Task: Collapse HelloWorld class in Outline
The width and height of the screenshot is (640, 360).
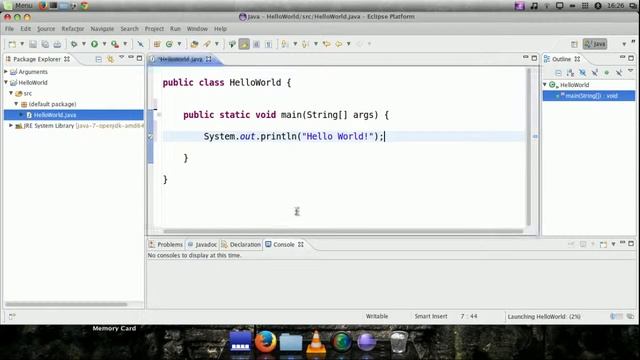Action: coord(545,84)
